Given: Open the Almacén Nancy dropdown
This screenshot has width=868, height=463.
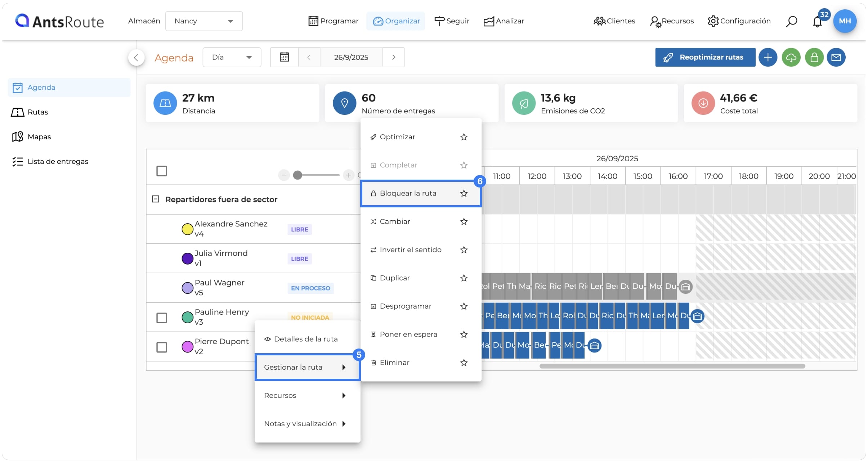Looking at the screenshot, I should [204, 21].
